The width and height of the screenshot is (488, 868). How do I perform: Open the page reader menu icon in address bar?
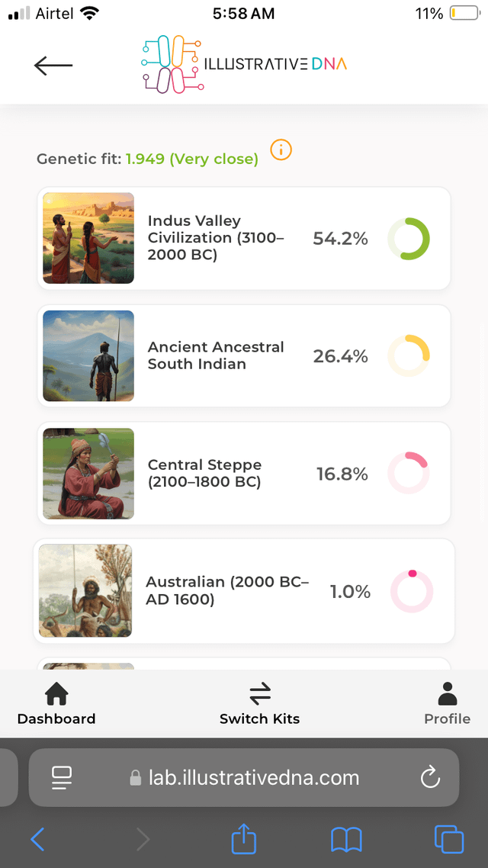click(x=62, y=777)
